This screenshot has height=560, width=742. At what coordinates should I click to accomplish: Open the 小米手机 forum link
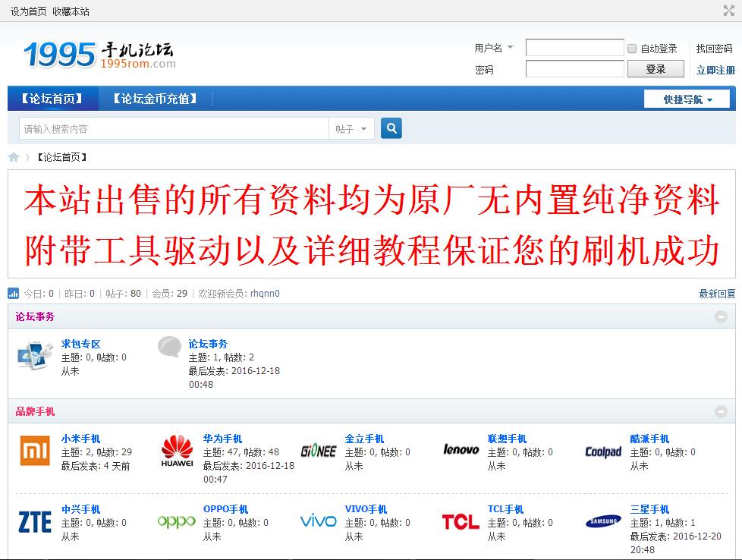point(80,439)
